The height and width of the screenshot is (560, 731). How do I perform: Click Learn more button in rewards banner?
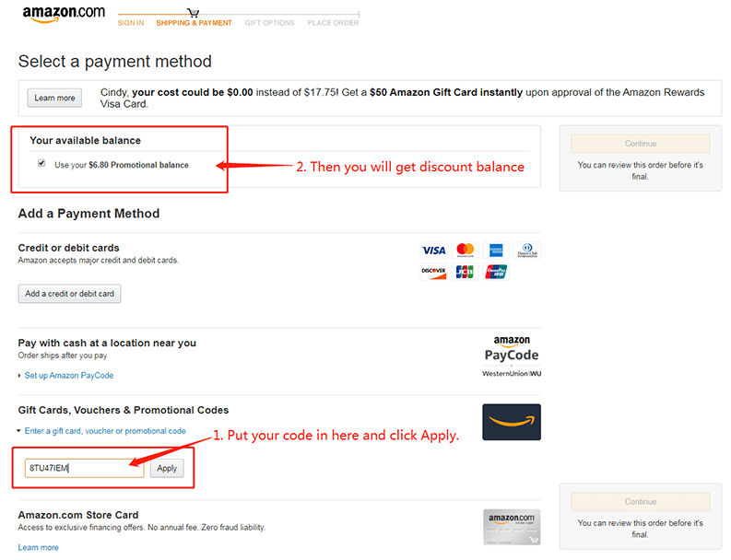pyautogui.click(x=54, y=99)
